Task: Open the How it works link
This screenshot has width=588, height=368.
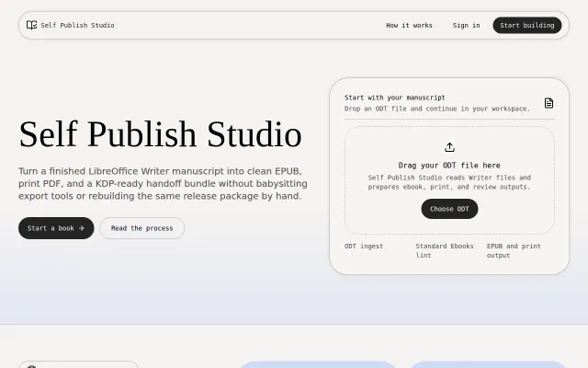Action: click(x=409, y=25)
